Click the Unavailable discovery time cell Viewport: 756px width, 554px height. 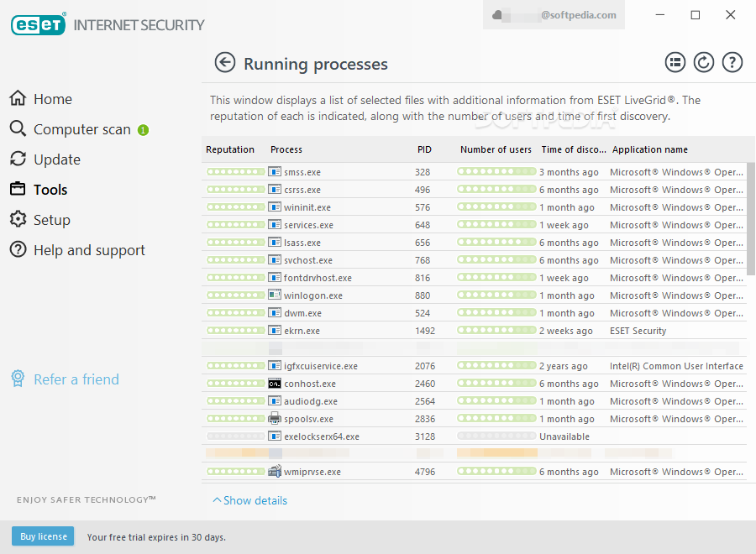pyautogui.click(x=564, y=436)
